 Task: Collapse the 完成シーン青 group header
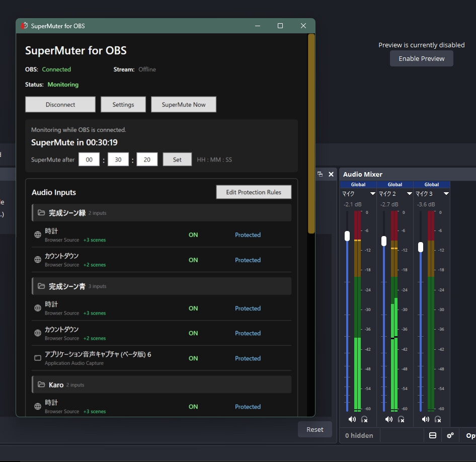[x=162, y=286]
